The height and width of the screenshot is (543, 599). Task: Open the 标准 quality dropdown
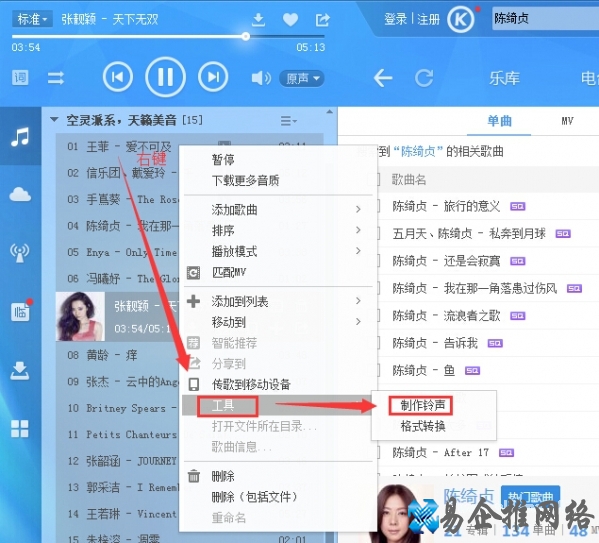pyautogui.click(x=32, y=19)
